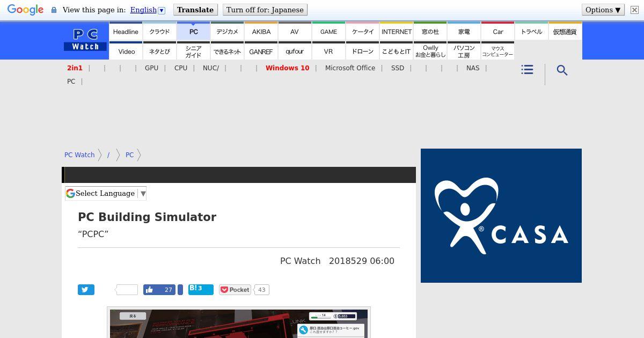The height and width of the screenshot is (338, 644).
Task: Open the ドローン tab
Action: [363, 52]
